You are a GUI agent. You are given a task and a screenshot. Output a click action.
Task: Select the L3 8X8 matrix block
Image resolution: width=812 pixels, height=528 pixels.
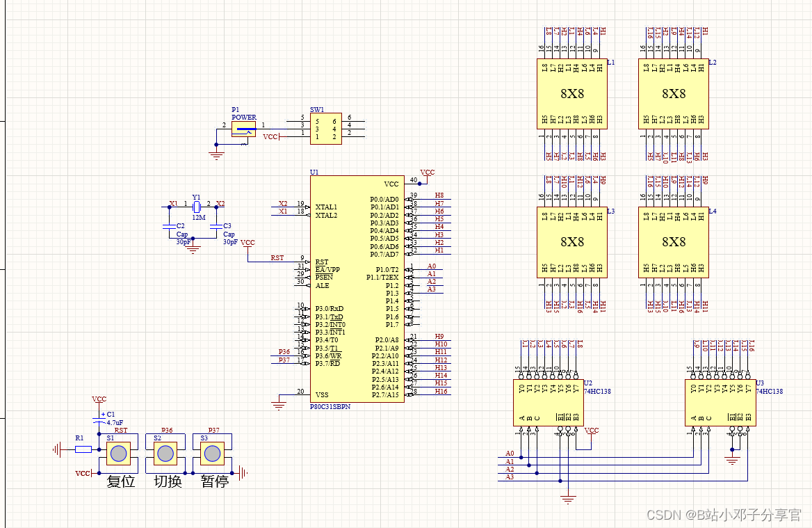click(x=571, y=242)
